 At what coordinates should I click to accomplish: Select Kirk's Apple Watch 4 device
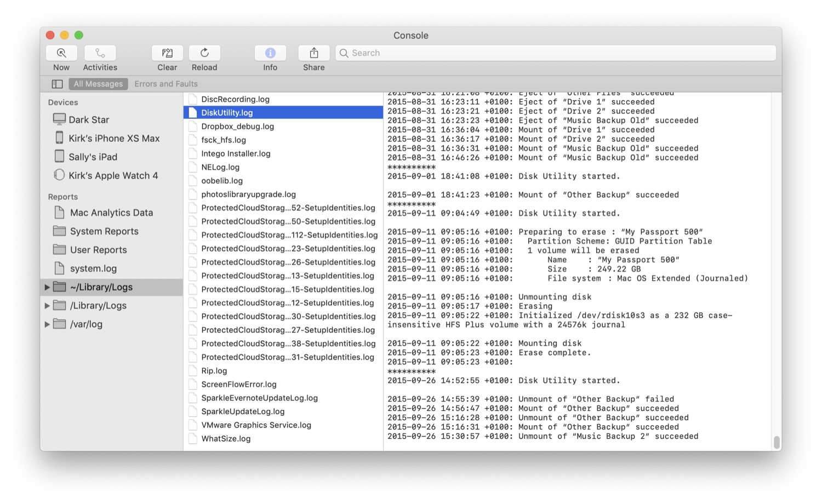(x=112, y=175)
